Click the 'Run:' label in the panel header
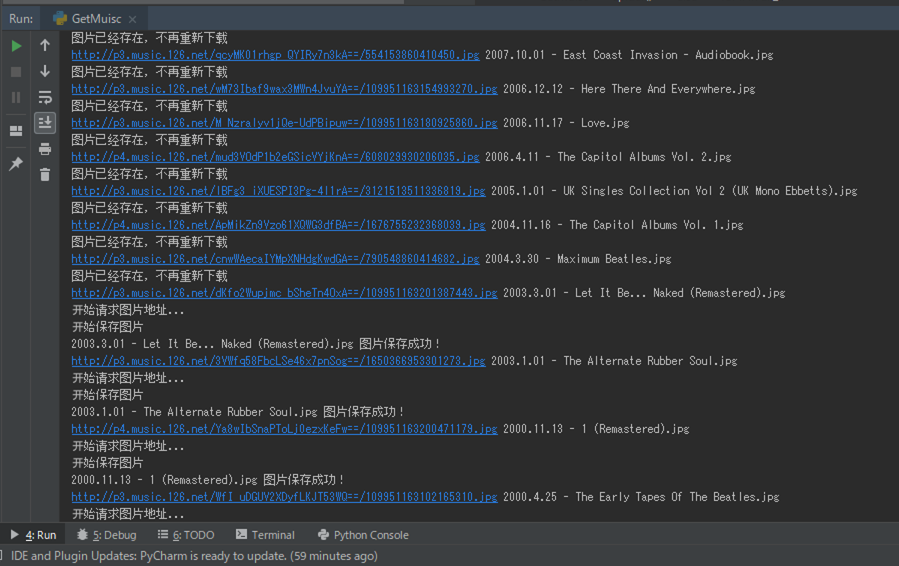This screenshot has width=899, height=566. (x=21, y=19)
